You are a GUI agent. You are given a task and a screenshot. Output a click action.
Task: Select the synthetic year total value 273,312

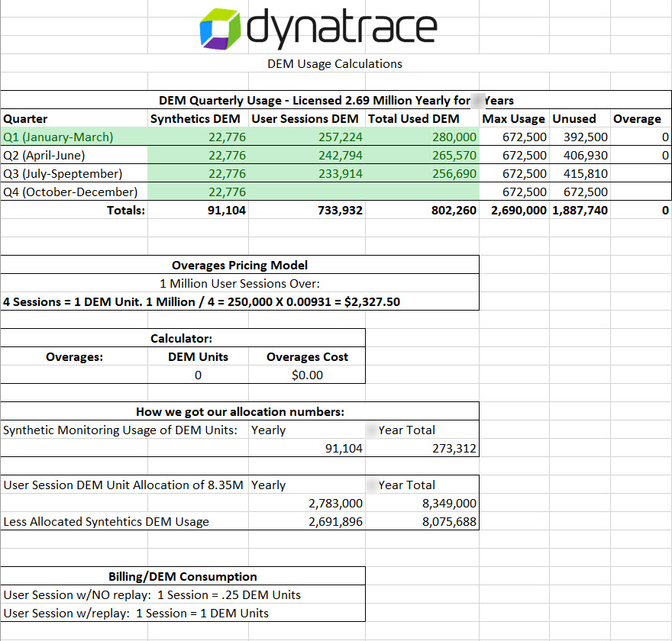pyautogui.click(x=454, y=448)
